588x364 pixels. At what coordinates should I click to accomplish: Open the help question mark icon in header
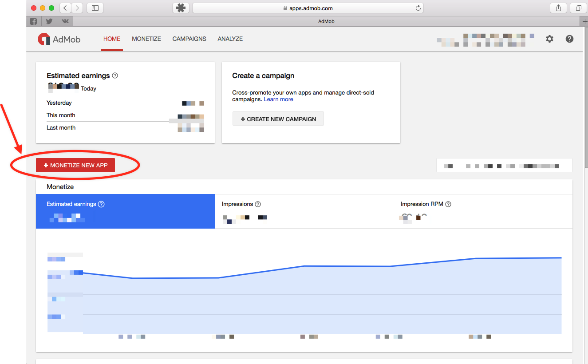(x=569, y=39)
